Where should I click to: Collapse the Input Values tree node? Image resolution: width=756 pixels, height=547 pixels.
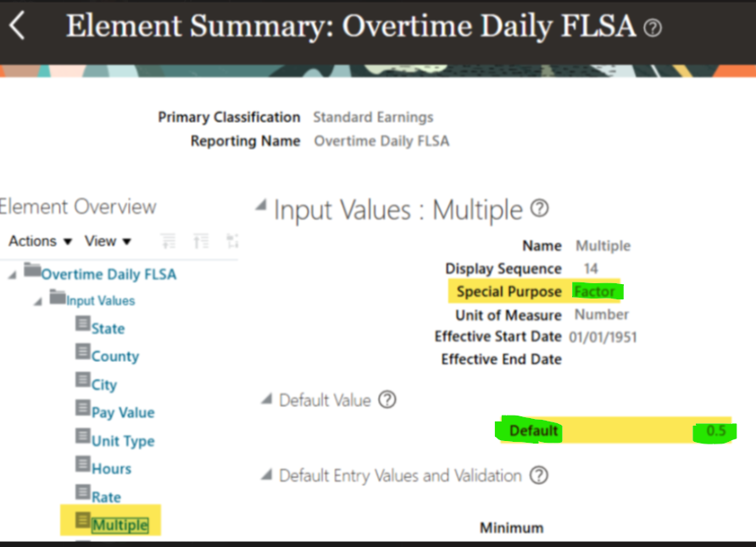(37, 301)
